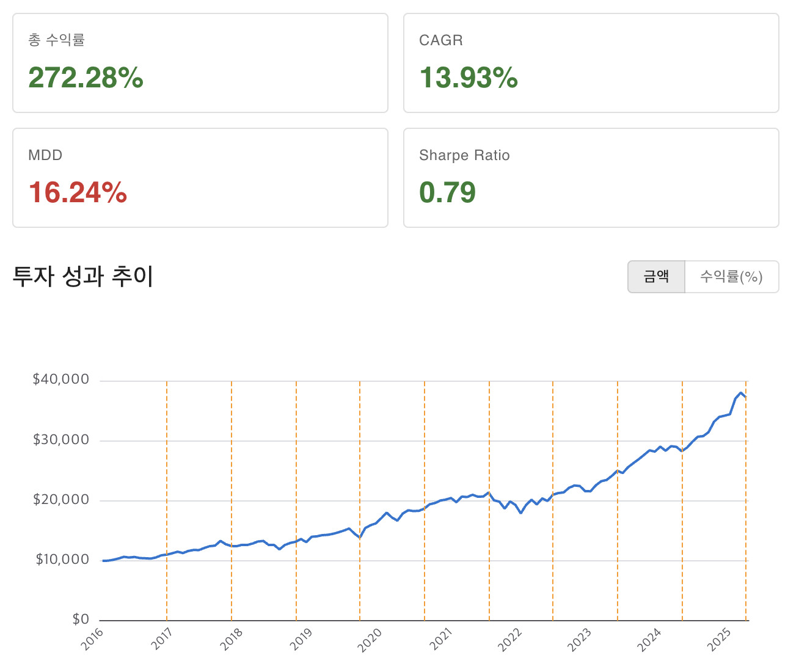Click the $20,000 y-axis label
This screenshot has height=672, width=799.
click(x=61, y=500)
